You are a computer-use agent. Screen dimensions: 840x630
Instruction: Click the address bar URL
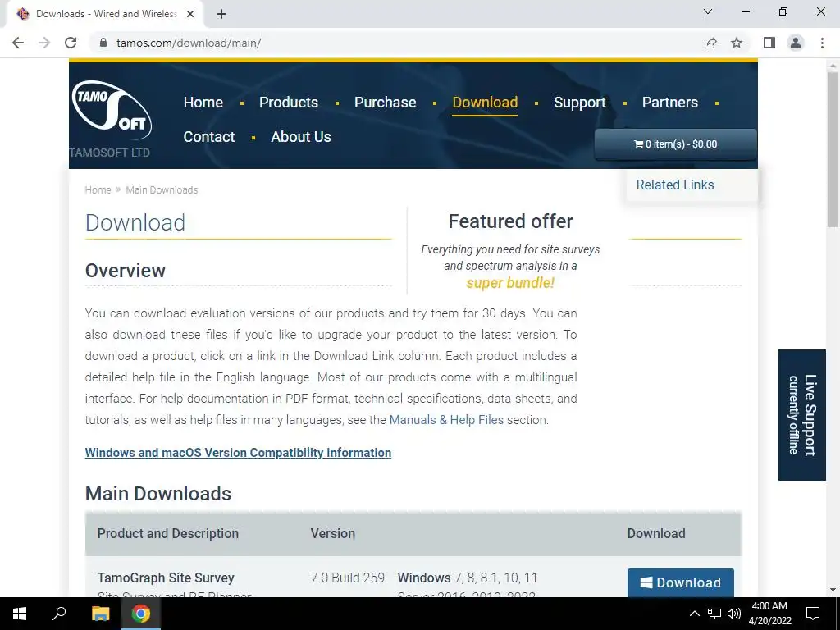[189, 43]
